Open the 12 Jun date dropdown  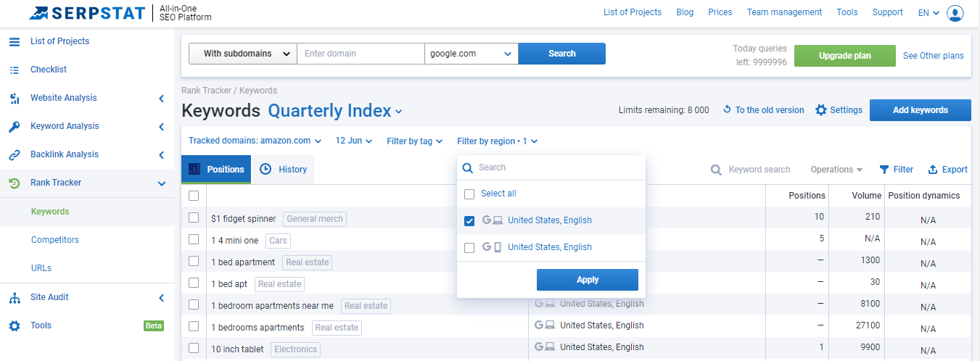click(x=354, y=141)
